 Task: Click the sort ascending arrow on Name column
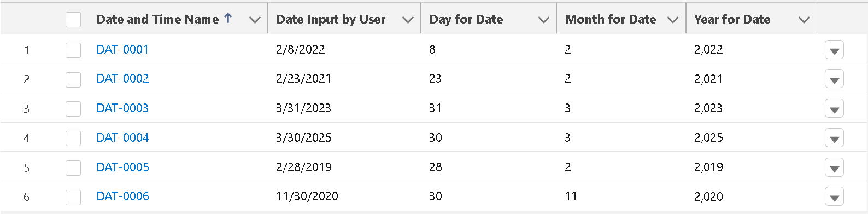coord(228,18)
